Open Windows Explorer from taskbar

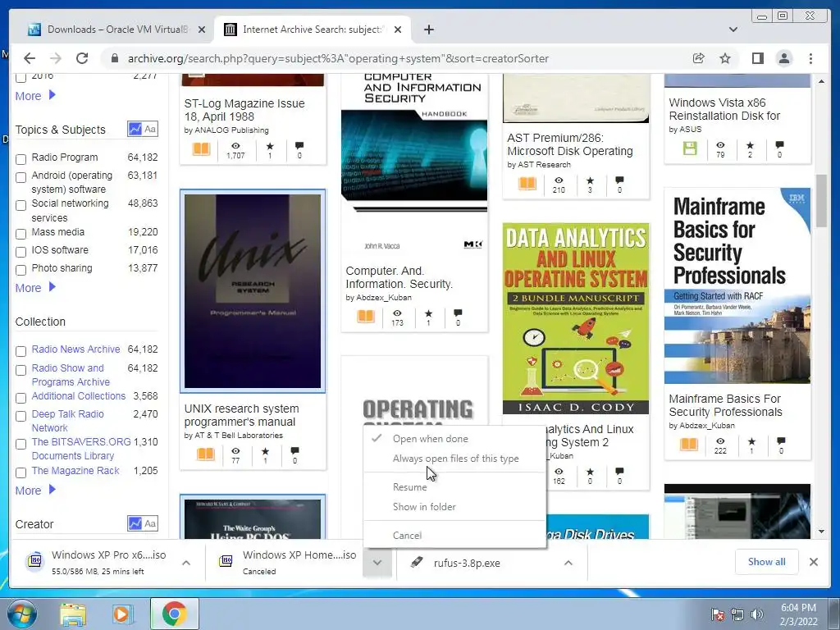(x=73, y=614)
